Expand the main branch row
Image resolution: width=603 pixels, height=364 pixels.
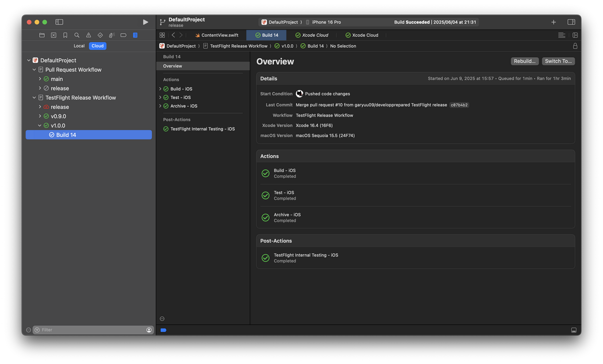point(40,79)
